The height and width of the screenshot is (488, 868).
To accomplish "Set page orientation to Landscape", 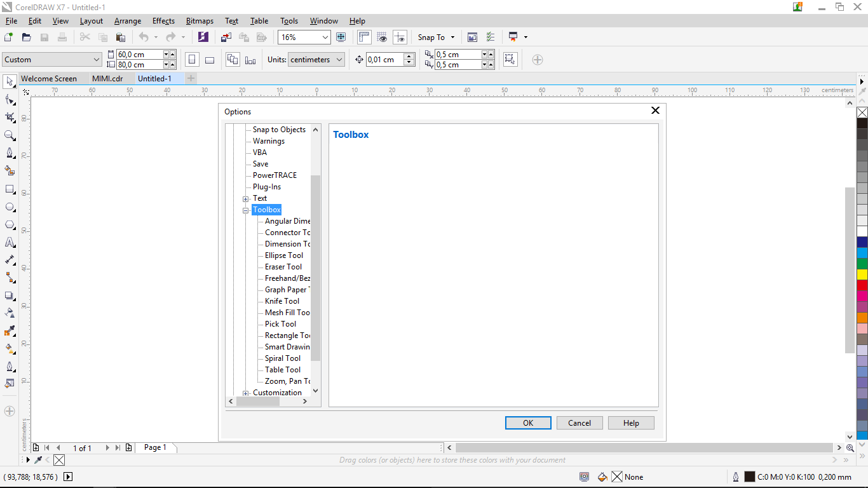I will click(x=210, y=60).
